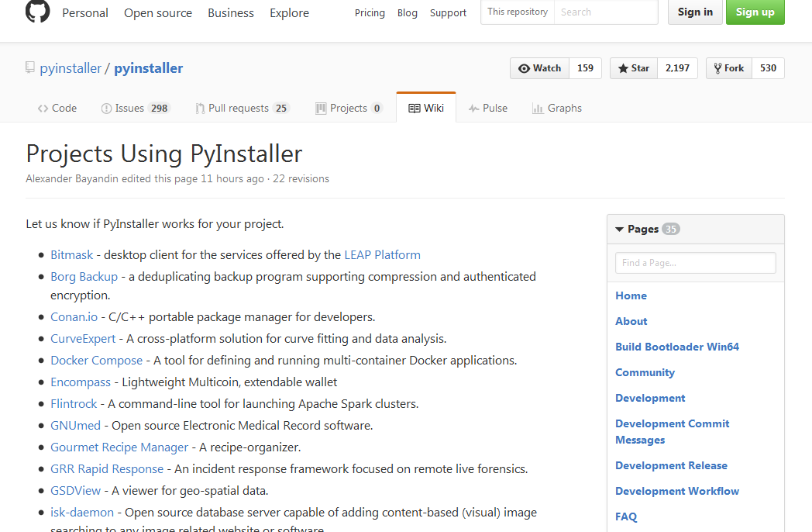The width and height of the screenshot is (812, 532).
Task: Open the isk-daemon link
Action: pyautogui.click(x=82, y=513)
